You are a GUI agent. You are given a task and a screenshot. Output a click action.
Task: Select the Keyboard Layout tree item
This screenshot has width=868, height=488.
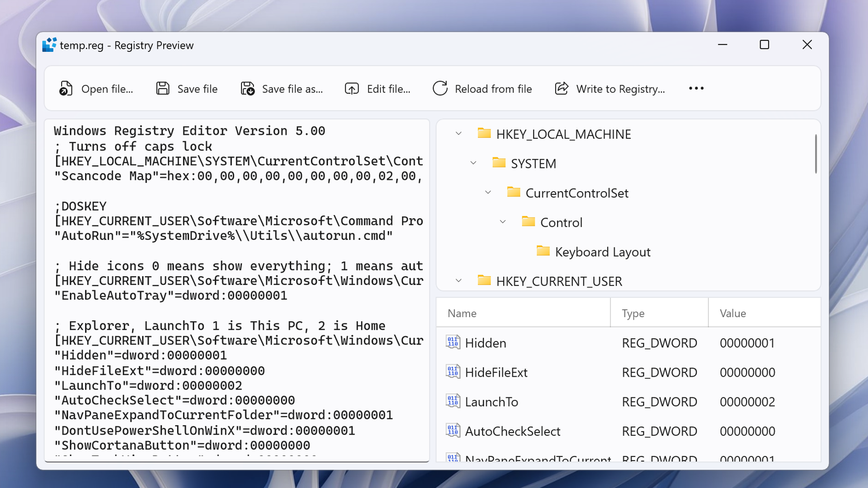(593, 252)
